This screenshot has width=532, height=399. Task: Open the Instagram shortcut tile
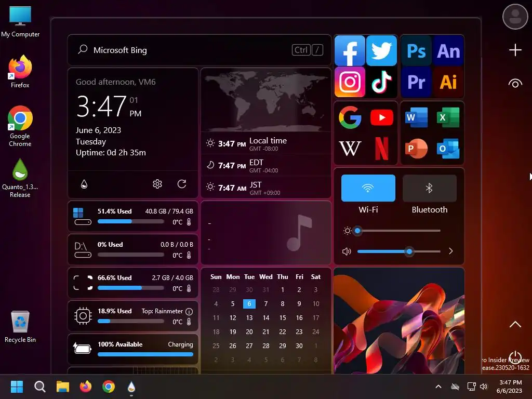[x=350, y=82]
